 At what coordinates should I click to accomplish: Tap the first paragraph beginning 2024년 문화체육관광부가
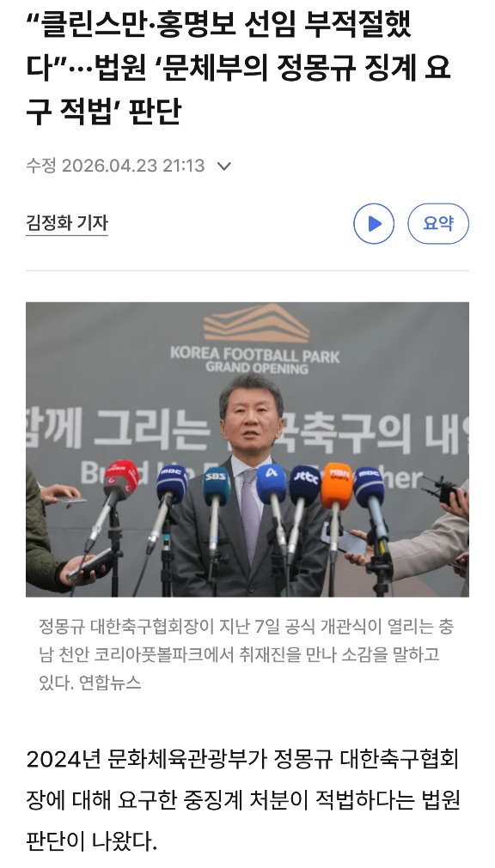pyautogui.click(x=243, y=800)
